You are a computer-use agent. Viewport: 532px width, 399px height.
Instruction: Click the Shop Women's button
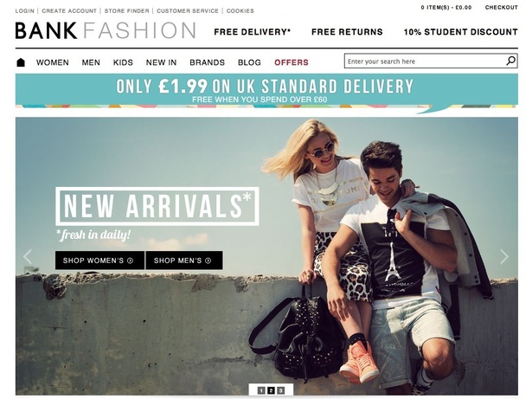coord(99,261)
